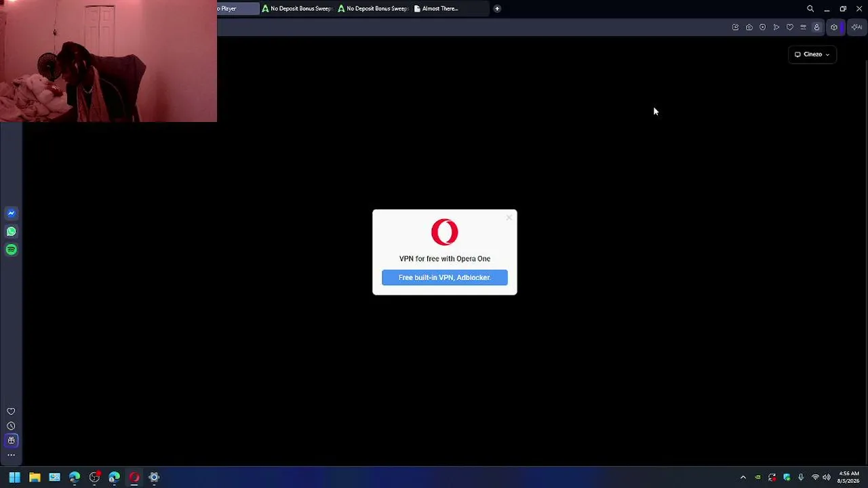Open a new tab with the plus button
Image resolution: width=868 pixels, height=488 pixels.
tap(497, 9)
